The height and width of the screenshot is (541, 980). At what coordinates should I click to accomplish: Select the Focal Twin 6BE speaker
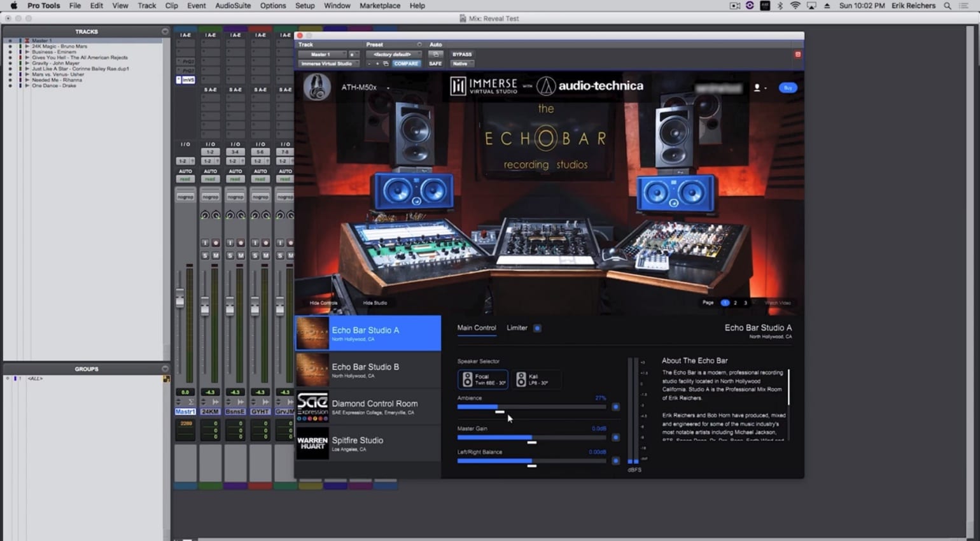point(483,379)
